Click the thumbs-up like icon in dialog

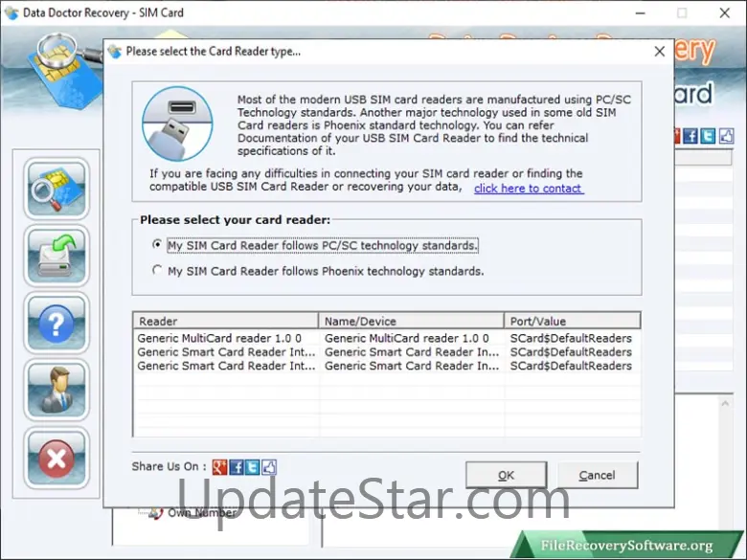269,467
